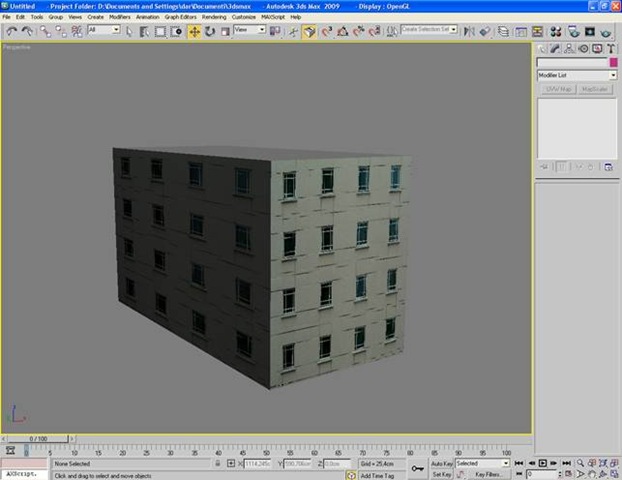Open the Modify panel tab icon
Screen dimensions: 622x480
click(555, 47)
